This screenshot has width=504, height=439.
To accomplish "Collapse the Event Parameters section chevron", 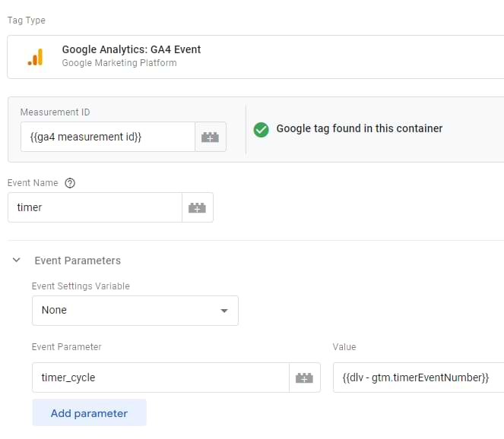I will (17, 261).
